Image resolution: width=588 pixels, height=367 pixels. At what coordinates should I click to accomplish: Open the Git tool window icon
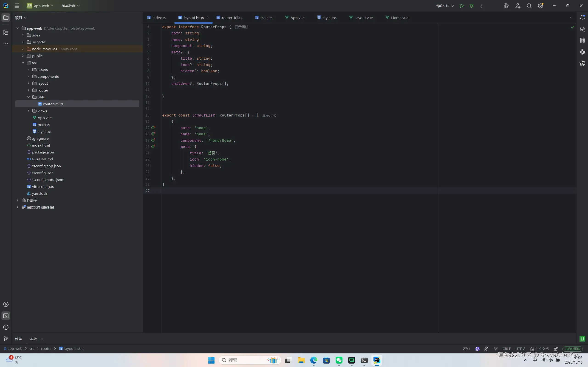coord(6,339)
